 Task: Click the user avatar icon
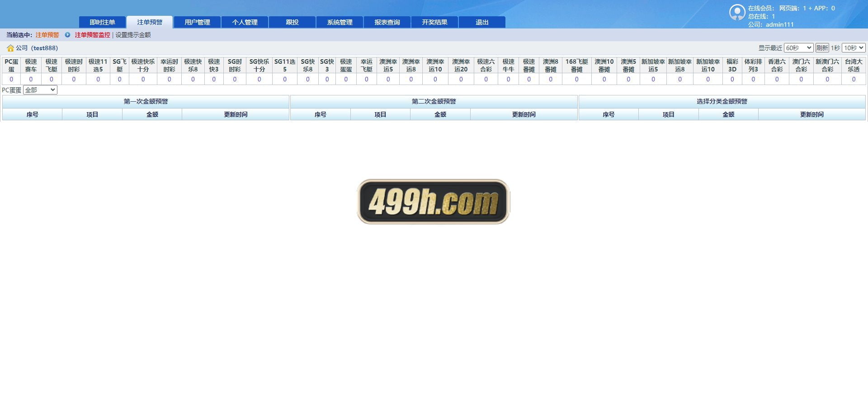pyautogui.click(x=737, y=13)
